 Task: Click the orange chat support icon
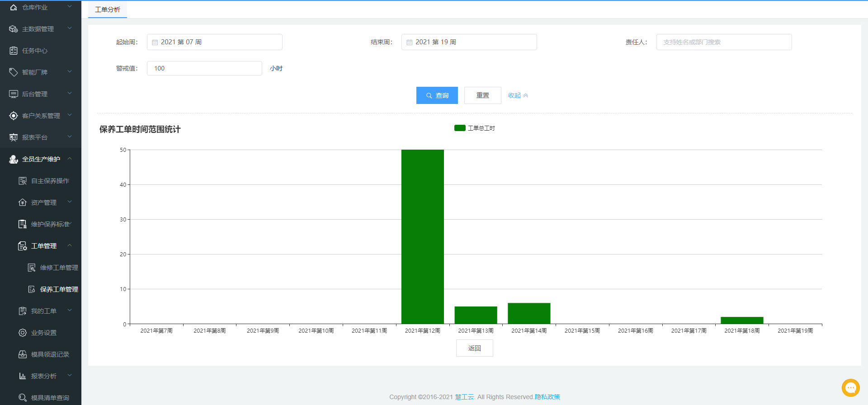[x=850, y=387]
